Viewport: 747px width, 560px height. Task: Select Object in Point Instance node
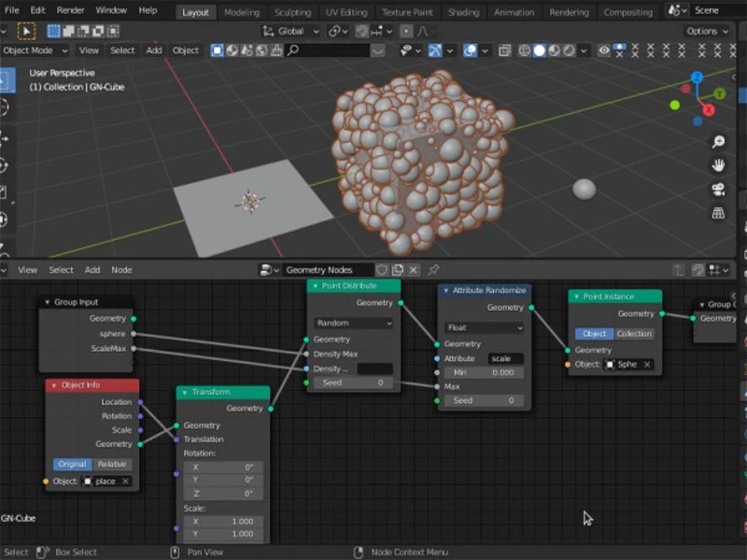(595, 334)
